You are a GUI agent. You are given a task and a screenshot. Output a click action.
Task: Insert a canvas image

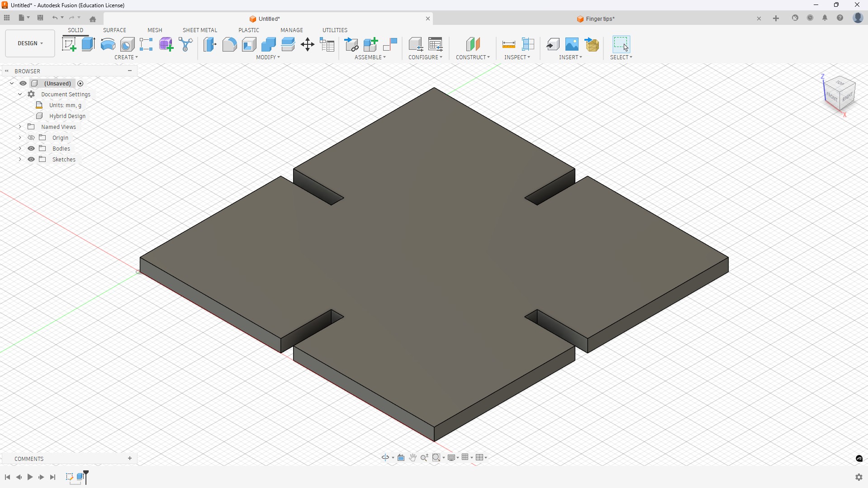click(x=572, y=44)
